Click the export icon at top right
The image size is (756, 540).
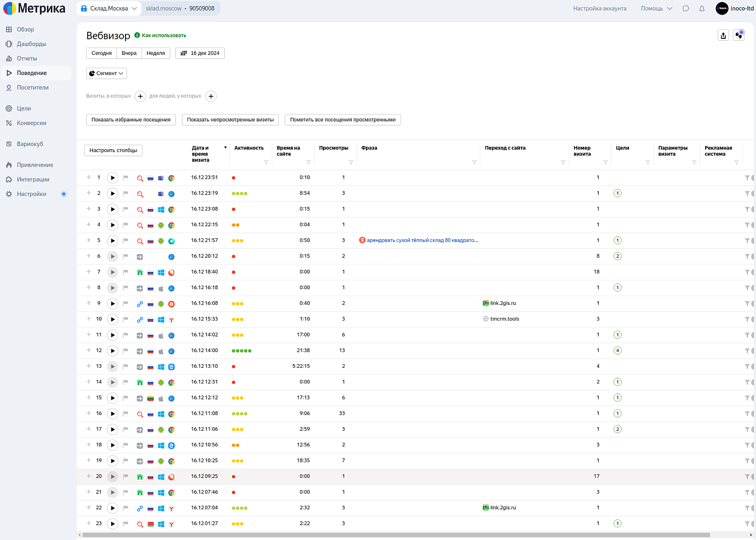click(x=723, y=35)
